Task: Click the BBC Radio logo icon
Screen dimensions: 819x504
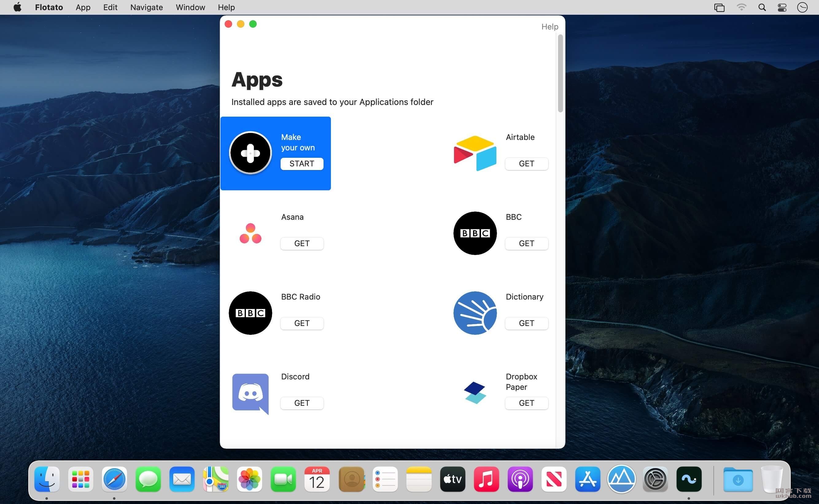Action: pos(250,313)
